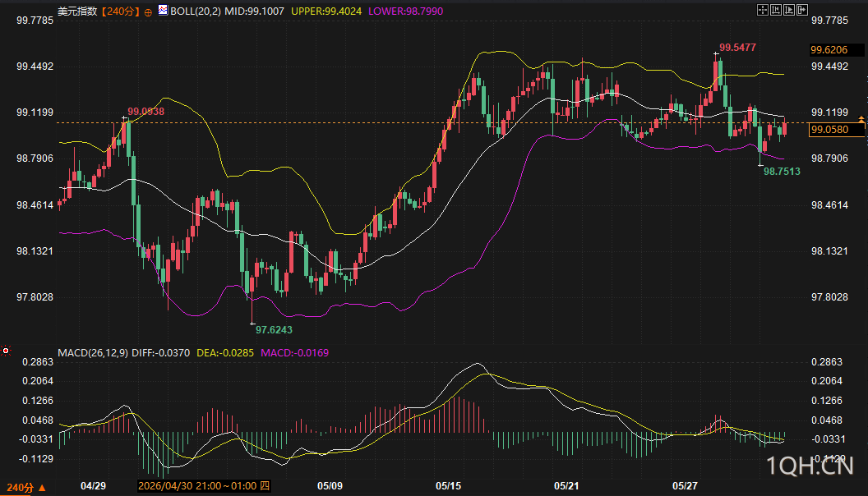Open MACD(26,12,9) indicator settings
Screen dimensions: 868x496
click(x=93, y=353)
